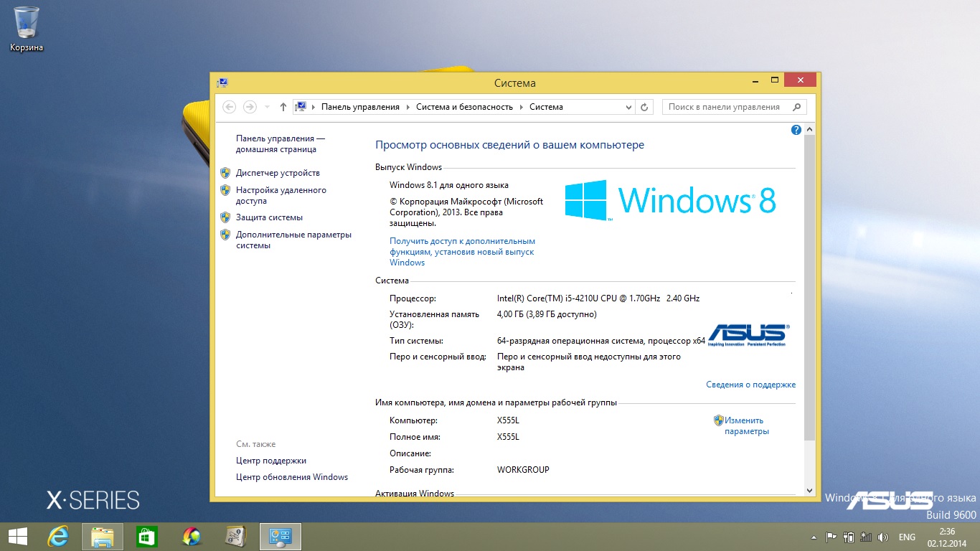Click the WORKGROUP value
The image size is (980, 551).
tap(523, 470)
